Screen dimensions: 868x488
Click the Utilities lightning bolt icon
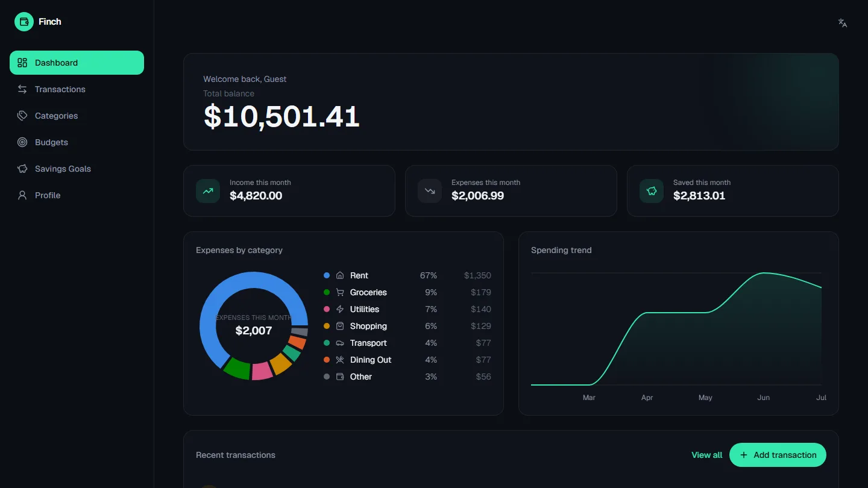[x=340, y=309]
